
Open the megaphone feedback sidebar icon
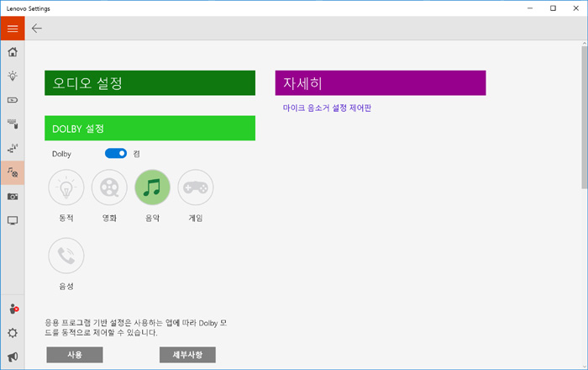pyautogui.click(x=13, y=357)
